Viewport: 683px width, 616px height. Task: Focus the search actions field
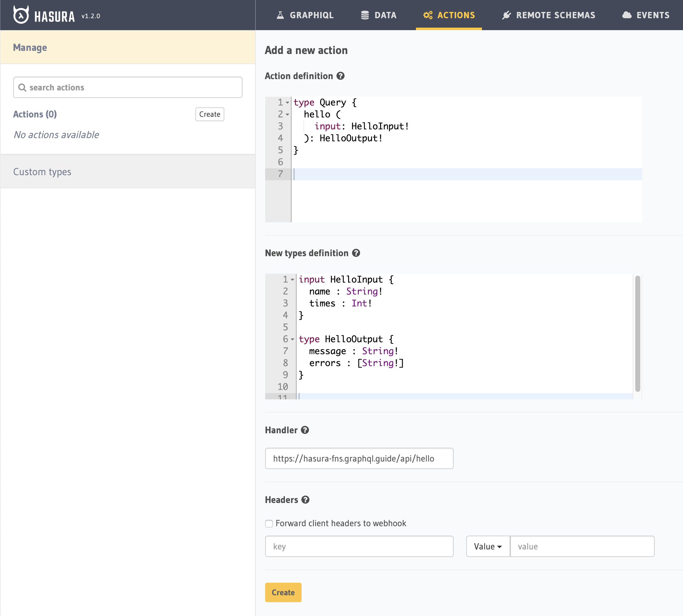click(x=128, y=87)
